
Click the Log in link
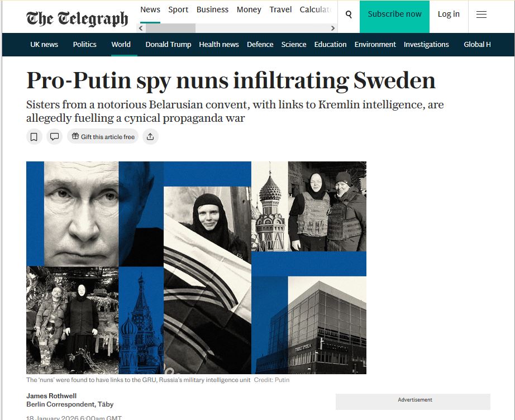pos(449,14)
